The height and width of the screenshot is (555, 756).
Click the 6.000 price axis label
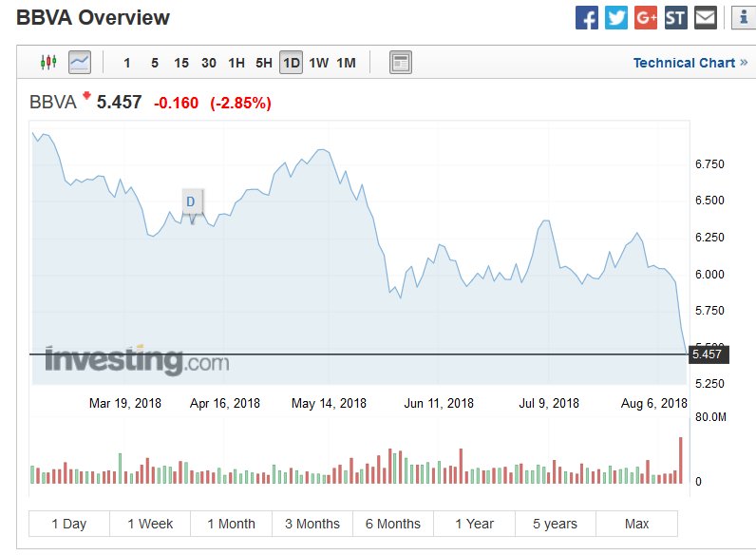(x=709, y=274)
